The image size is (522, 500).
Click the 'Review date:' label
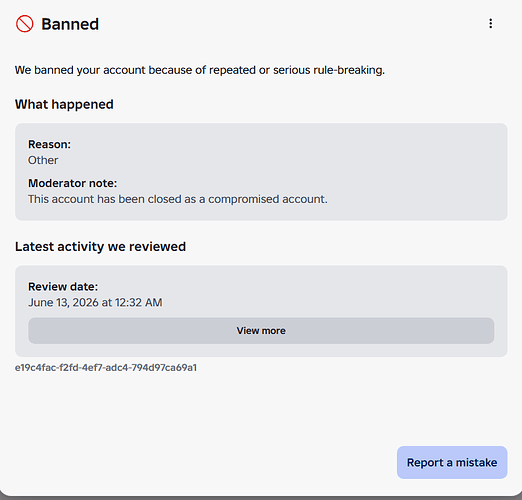click(x=63, y=287)
